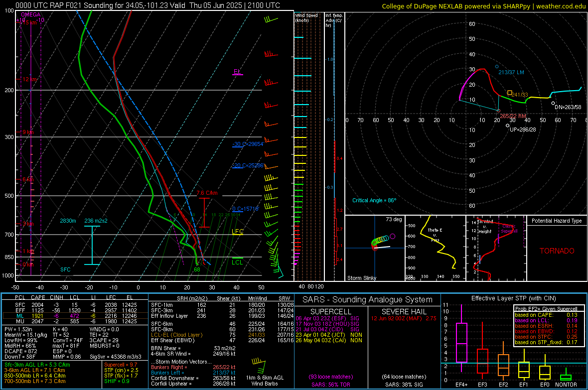Viewport: 588px width, 390px height.
Task: Click the red Supercell = 9.7 composite value
Action: tap(121, 365)
